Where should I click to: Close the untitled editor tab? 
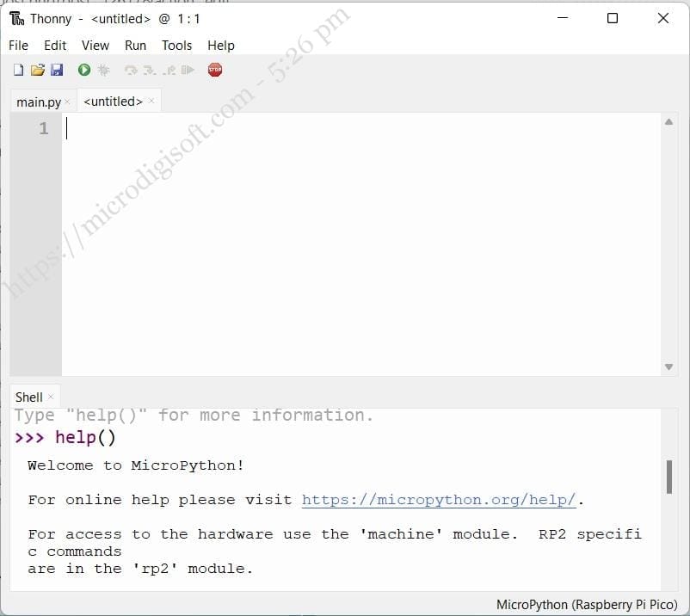[150, 100]
